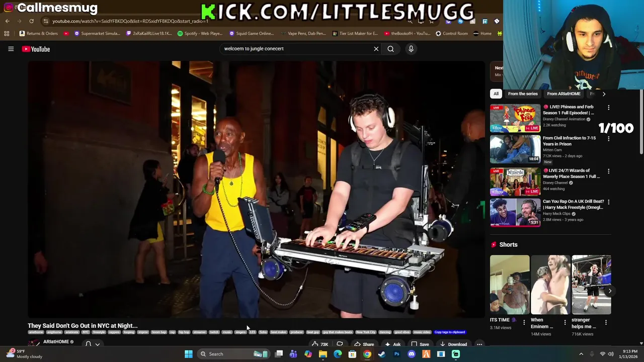Viewport: 644px width, 362px height.
Task: Open More options for Civil Infraction video
Action: [x=608, y=139]
